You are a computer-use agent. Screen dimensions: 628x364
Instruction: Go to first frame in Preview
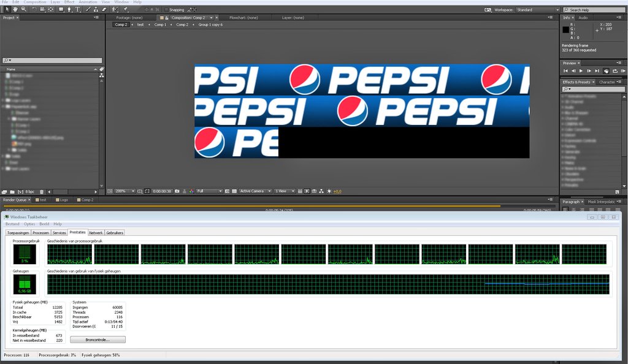pos(565,71)
